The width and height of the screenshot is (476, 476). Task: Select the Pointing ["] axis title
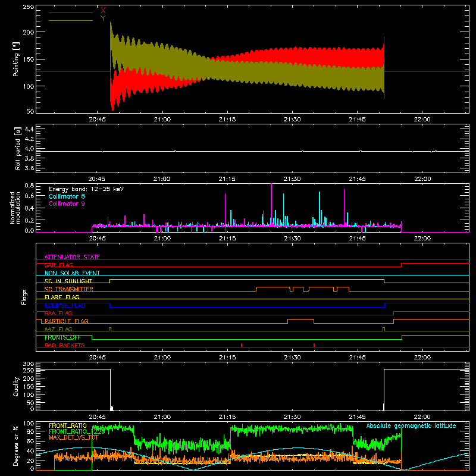click(16, 59)
